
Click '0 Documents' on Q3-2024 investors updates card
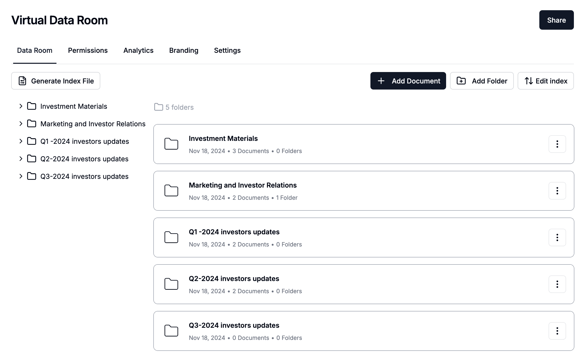[251, 338]
